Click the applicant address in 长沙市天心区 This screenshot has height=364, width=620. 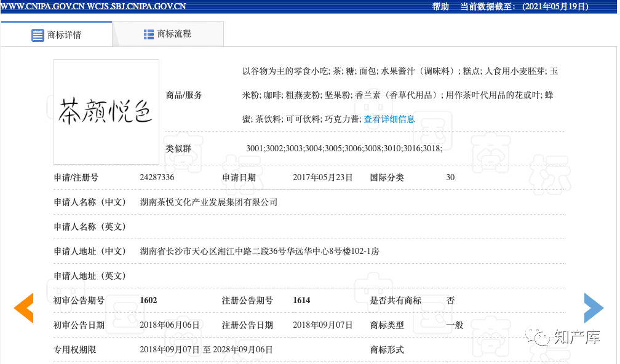point(260,251)
